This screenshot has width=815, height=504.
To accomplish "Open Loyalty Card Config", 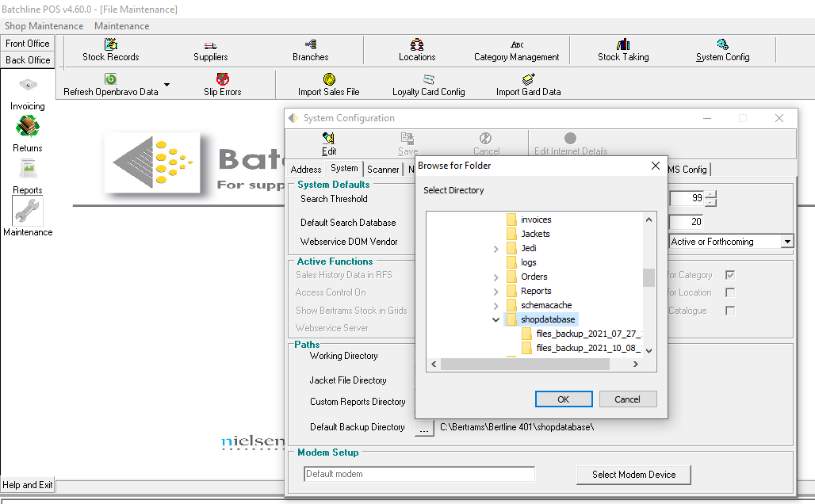I will pos(429,86).
